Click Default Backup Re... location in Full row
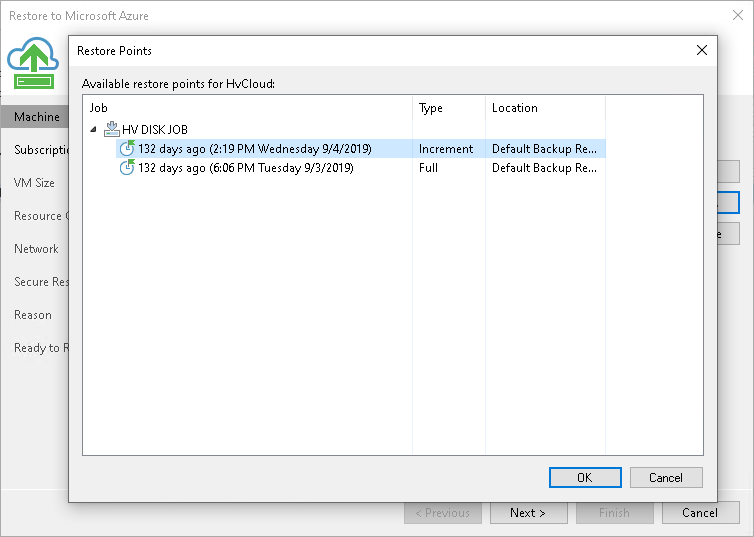The width and height of the screenshot is (754, 537). pyautogui.click(x=544, y=168)
